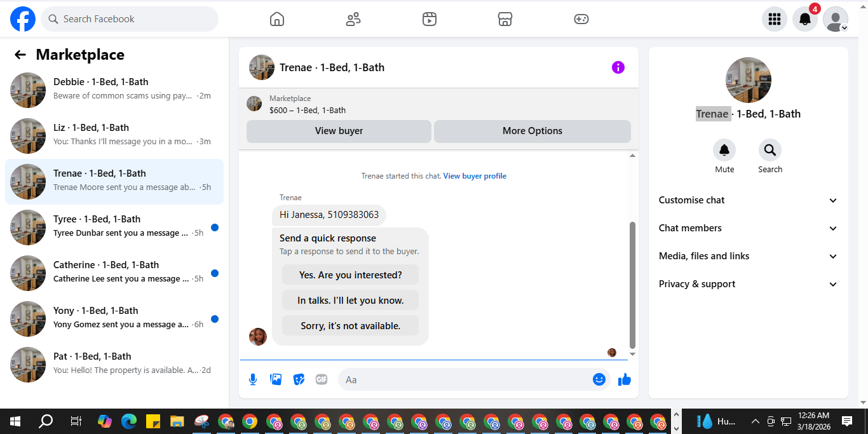Search in conversation with the magnifier icon
Viewport: 868px width, 434px height.
click(x=770, y=150)
